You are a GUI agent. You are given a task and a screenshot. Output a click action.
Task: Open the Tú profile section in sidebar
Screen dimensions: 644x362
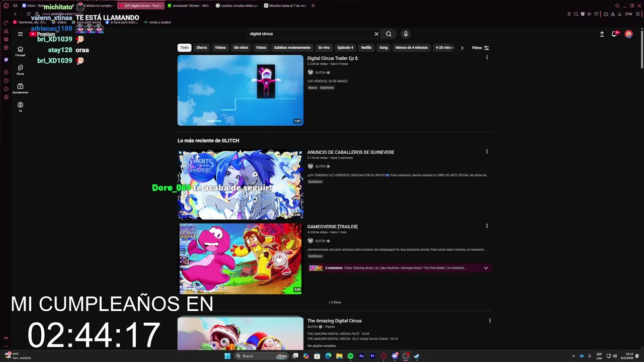coord(20,107)
